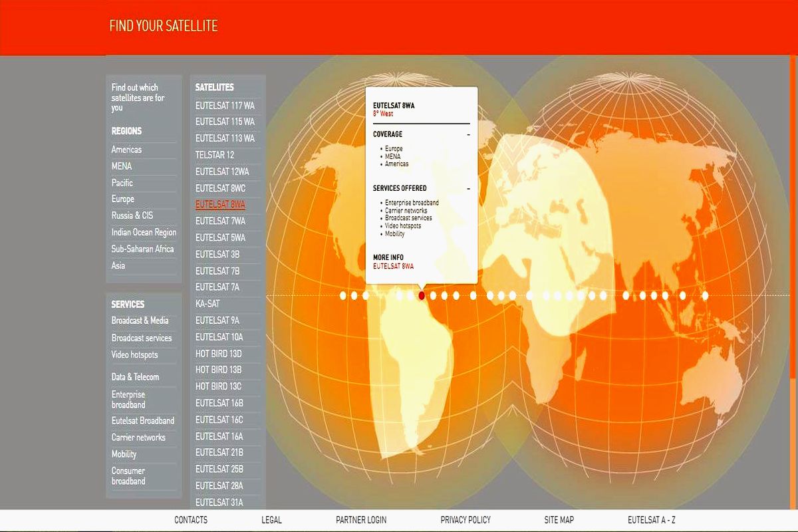798x532 pixels.
Task: Open the Broadcast & Media services category
Action: coord(140,321)
